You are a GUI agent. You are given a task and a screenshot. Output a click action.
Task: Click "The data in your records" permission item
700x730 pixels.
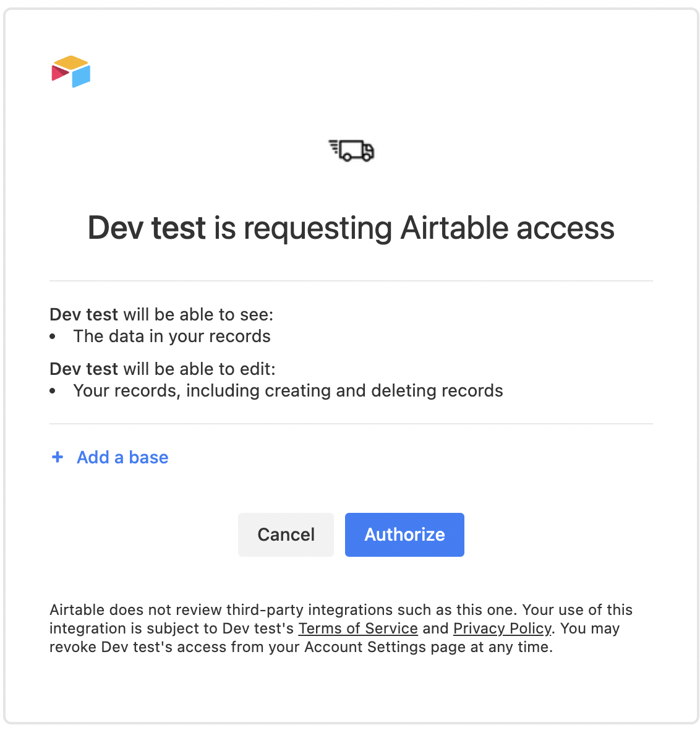pos(172,336)
